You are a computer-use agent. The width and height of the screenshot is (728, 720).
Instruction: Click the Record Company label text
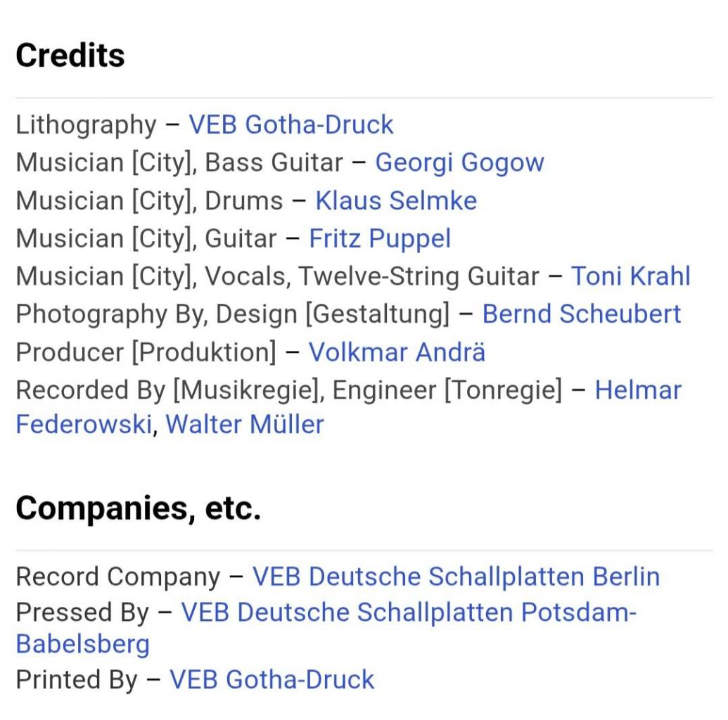117,577
